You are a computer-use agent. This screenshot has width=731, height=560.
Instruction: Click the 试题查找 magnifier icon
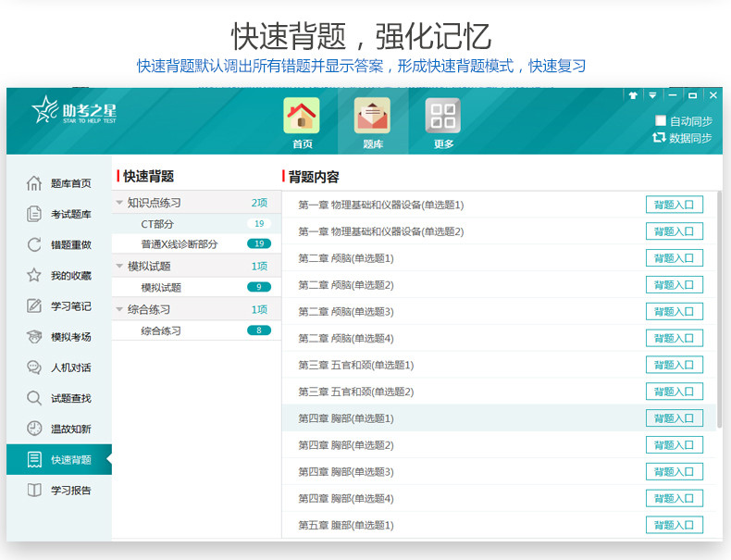point(34,398)
